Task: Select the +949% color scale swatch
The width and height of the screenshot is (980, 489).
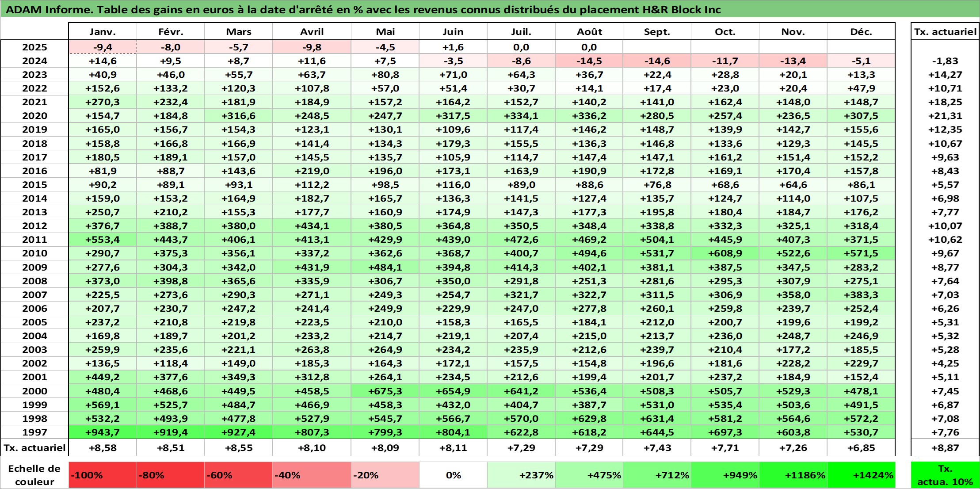Action: click(725, 475)
